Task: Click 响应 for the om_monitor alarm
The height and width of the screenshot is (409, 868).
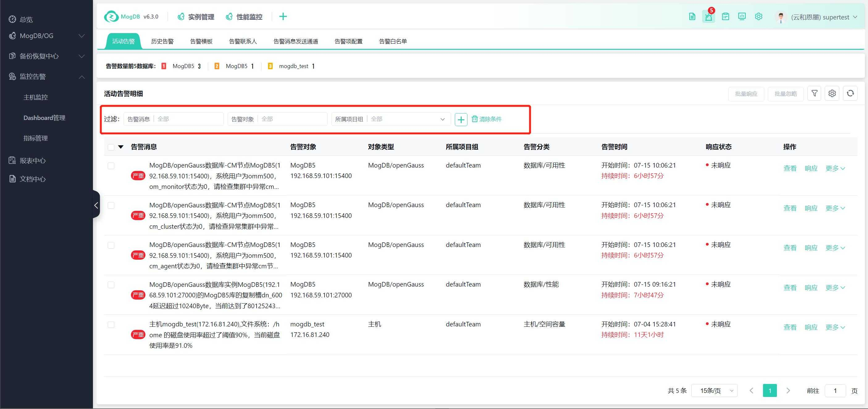Action: point(811,168)
